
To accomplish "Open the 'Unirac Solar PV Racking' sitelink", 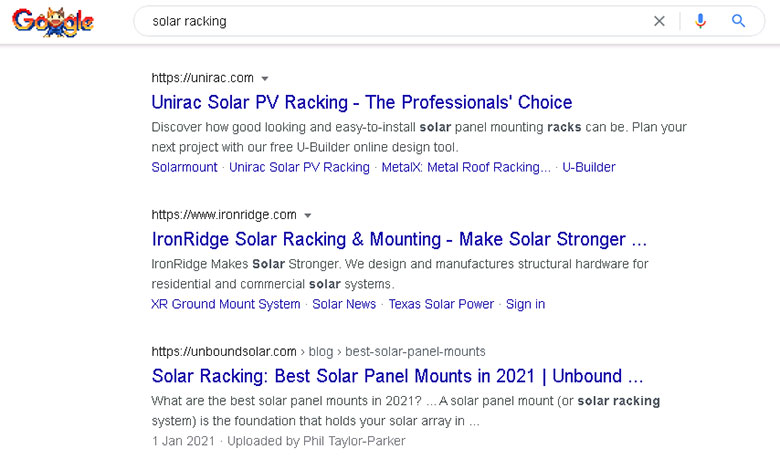I will coord(299,167).
